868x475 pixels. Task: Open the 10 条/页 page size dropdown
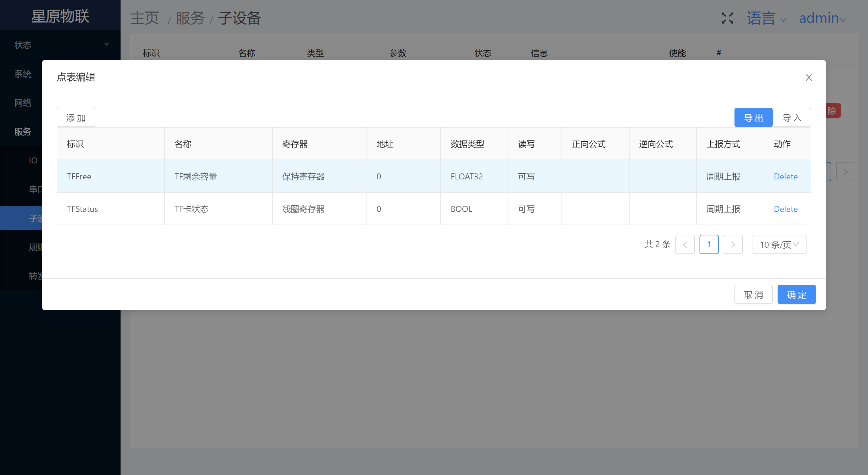(779, 244)
